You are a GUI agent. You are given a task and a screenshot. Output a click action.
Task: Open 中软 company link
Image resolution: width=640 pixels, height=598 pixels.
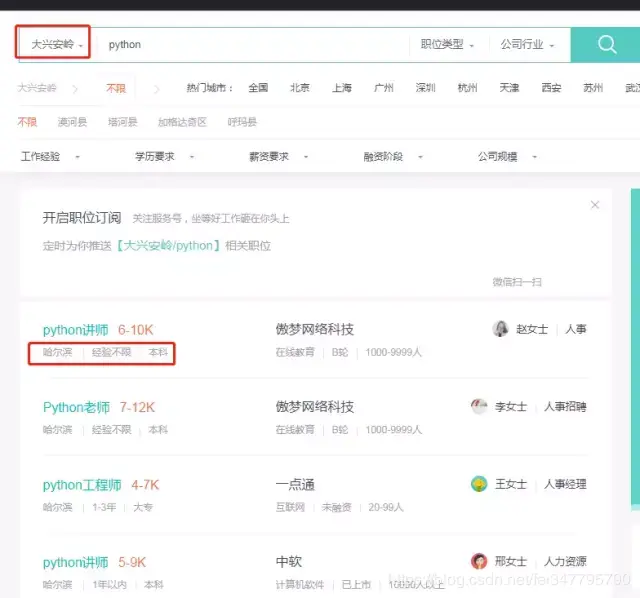pos(289,562)
